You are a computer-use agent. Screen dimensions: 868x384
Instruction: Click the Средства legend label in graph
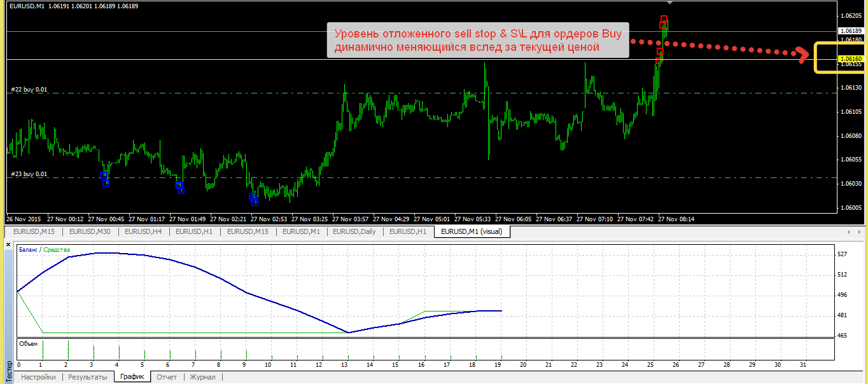tap(57, 250)
